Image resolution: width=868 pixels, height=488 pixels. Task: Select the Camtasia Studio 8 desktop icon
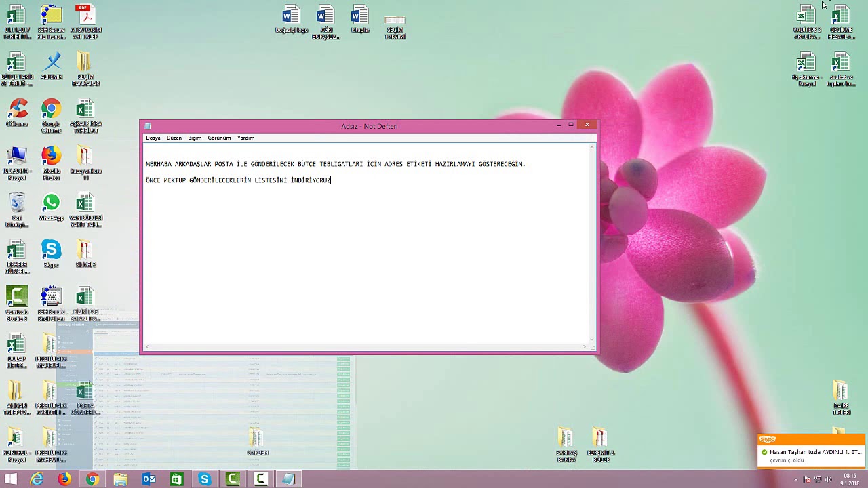click(x=17, y=304)
